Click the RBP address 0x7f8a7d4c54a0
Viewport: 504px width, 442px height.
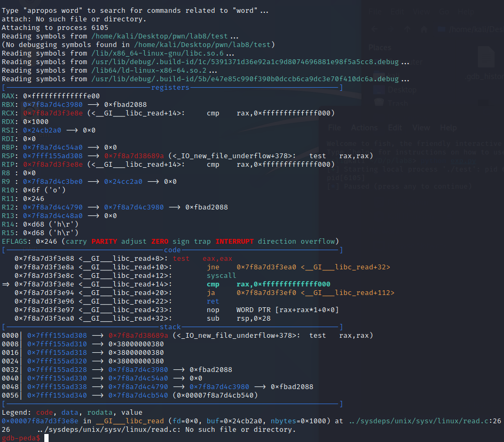point(53,148)
